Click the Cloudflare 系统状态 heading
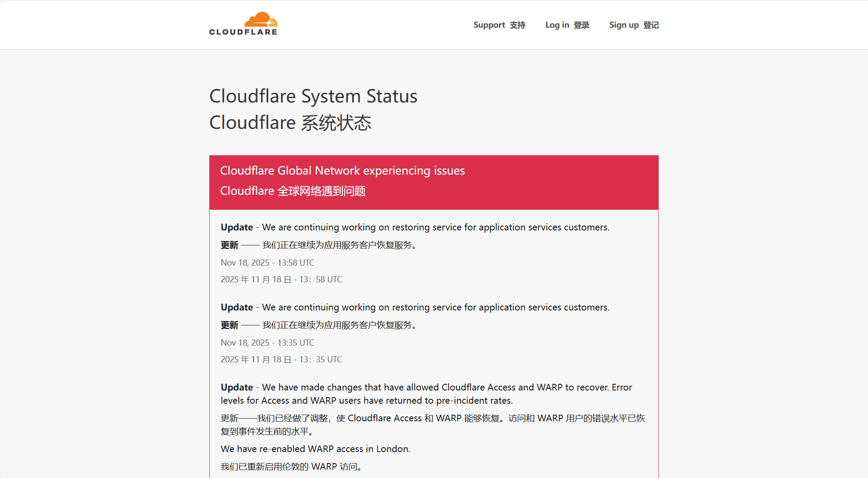 290,123
